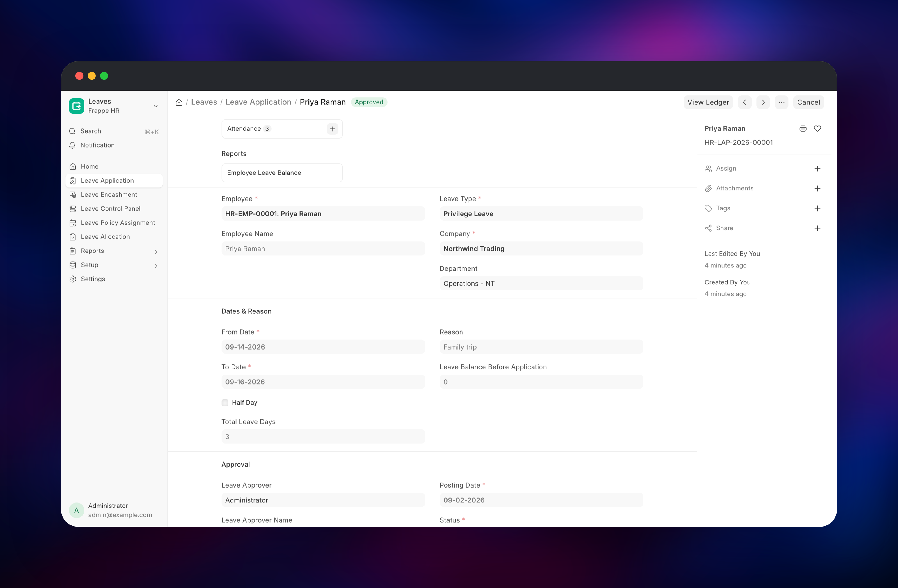The width and height of the screenshot is (898, 588).
Task: Click the Department field Operations - NT
Action: [x=541, y=283]
